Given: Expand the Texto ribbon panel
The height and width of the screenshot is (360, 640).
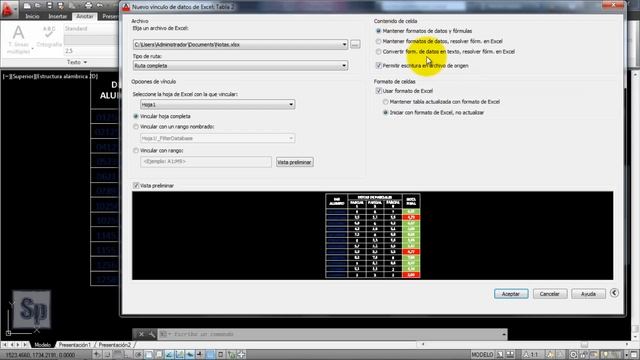Looking at the screenshot, I should coord(77,62).
